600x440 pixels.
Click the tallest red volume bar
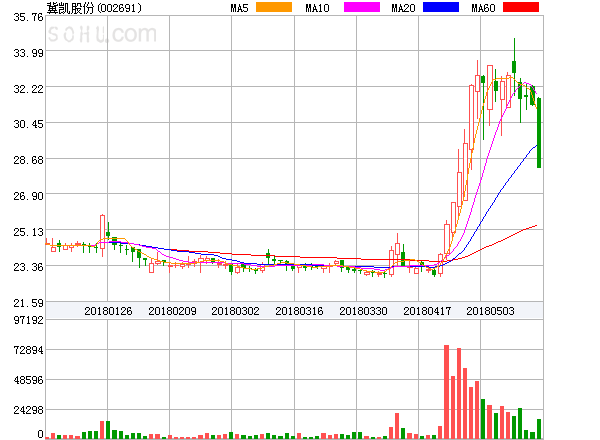point(446,392)
